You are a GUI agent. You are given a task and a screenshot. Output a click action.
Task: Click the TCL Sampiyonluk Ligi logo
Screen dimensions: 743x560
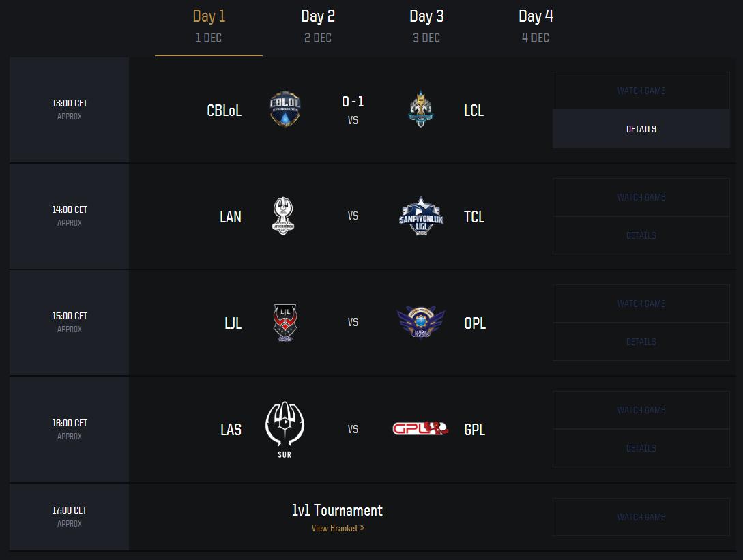[x=421, y=217]
